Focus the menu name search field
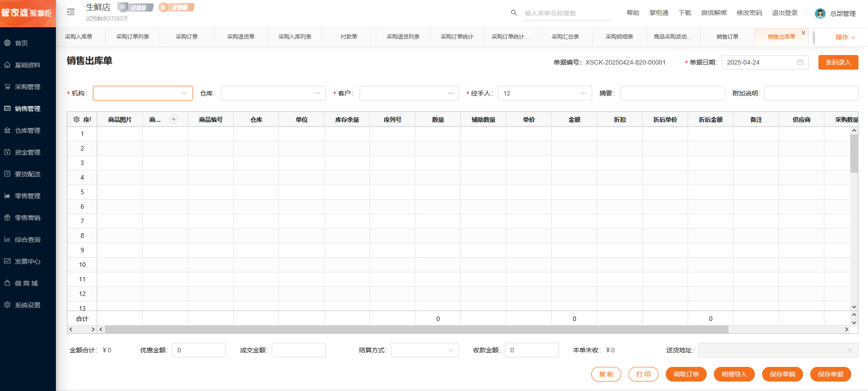868x391 pixels. [567, 13]
